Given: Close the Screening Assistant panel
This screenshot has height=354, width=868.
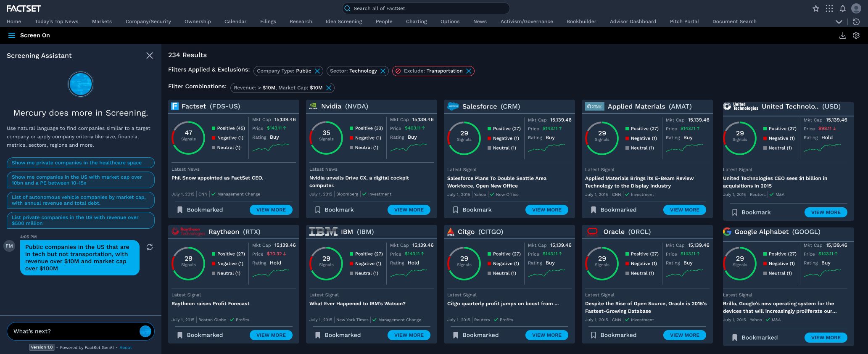Looking at the screenshot, I should [x=150, y=55].
